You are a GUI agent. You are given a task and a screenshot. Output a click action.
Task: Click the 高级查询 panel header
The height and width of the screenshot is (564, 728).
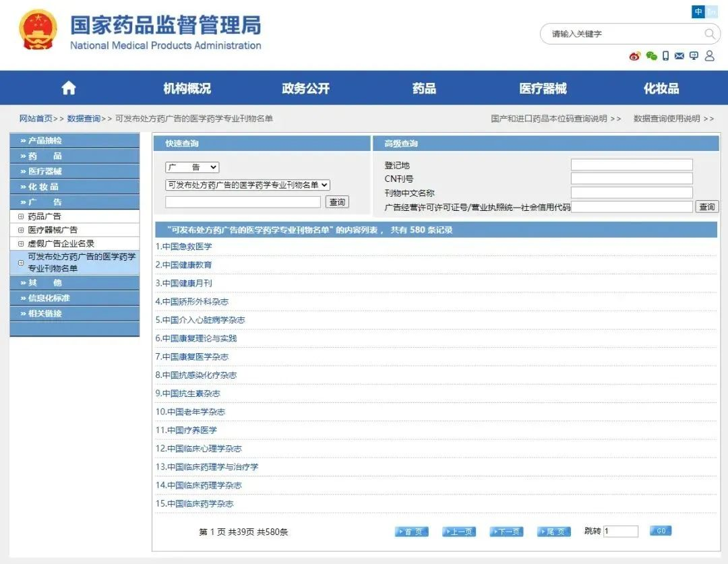click(x=545, y=144)
